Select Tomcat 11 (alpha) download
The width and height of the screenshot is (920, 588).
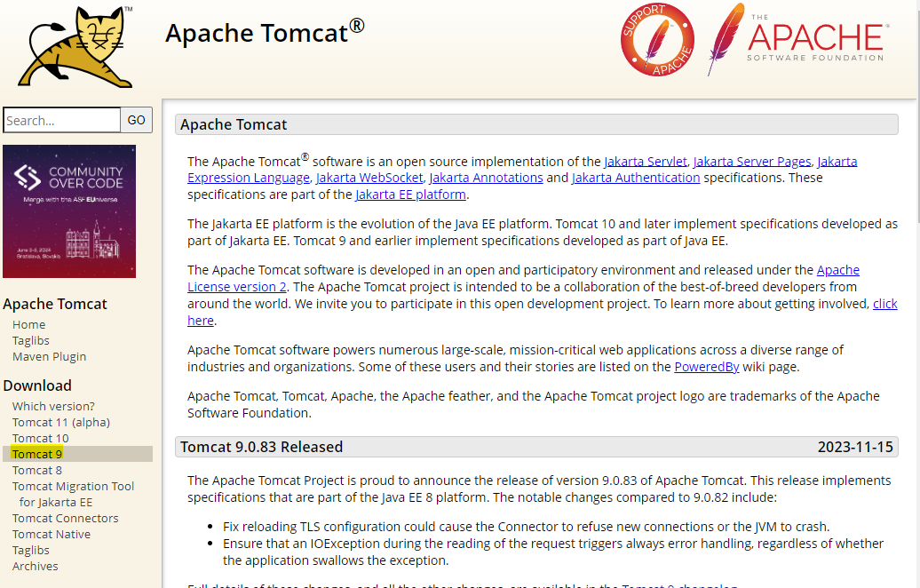tap(61, 422)
